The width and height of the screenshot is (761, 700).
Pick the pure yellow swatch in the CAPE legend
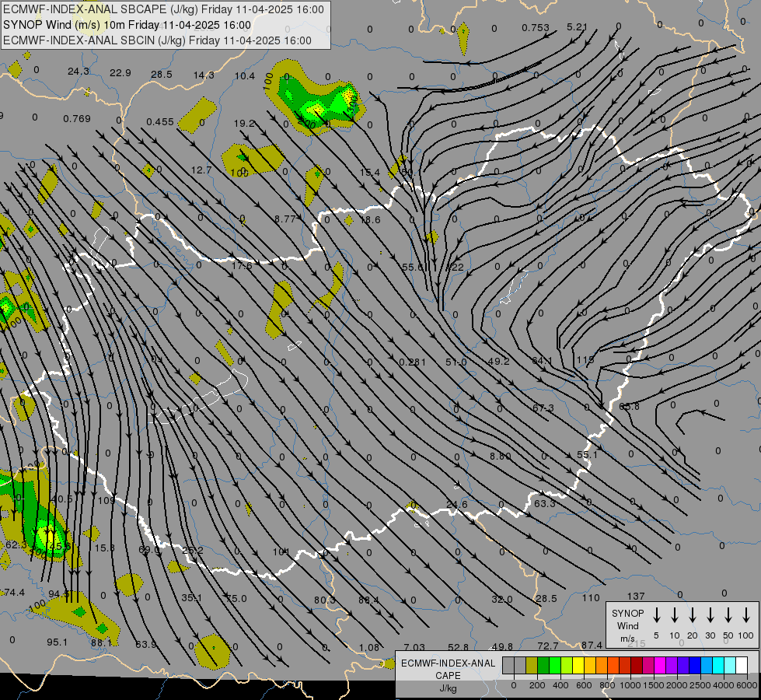pyautogui.click(x=578, y=666)
